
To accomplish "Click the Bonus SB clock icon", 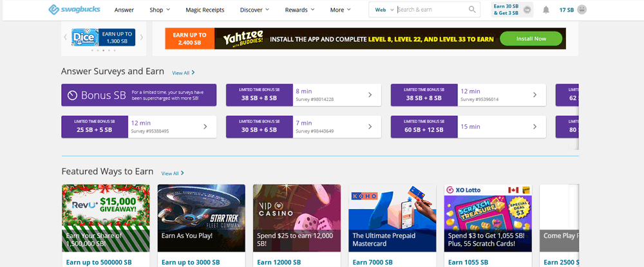I will pyautogui.click(x=72, y=95).
